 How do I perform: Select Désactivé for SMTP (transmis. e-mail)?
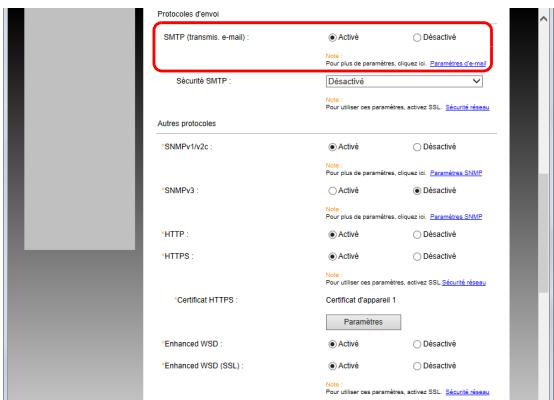(x=417, y=37)
